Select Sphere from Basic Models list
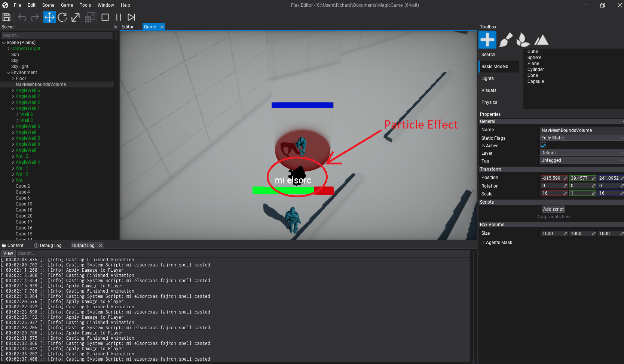624x364 pixels. tap(534, 57)
